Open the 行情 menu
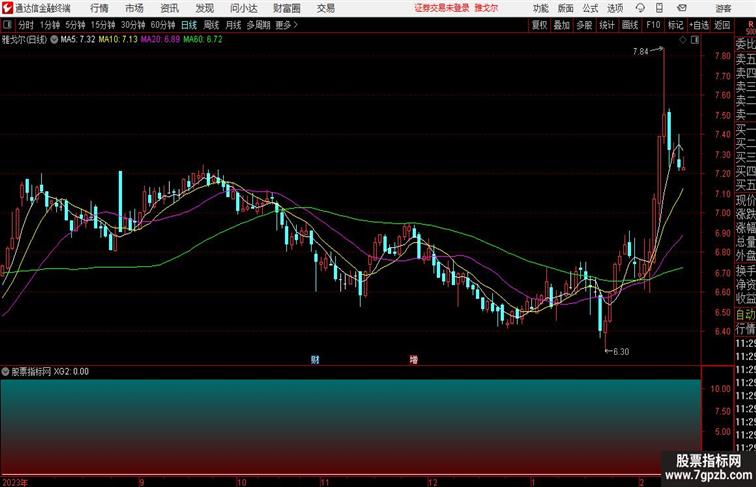Viewport: 756px width, 487px height. (99, 8)
